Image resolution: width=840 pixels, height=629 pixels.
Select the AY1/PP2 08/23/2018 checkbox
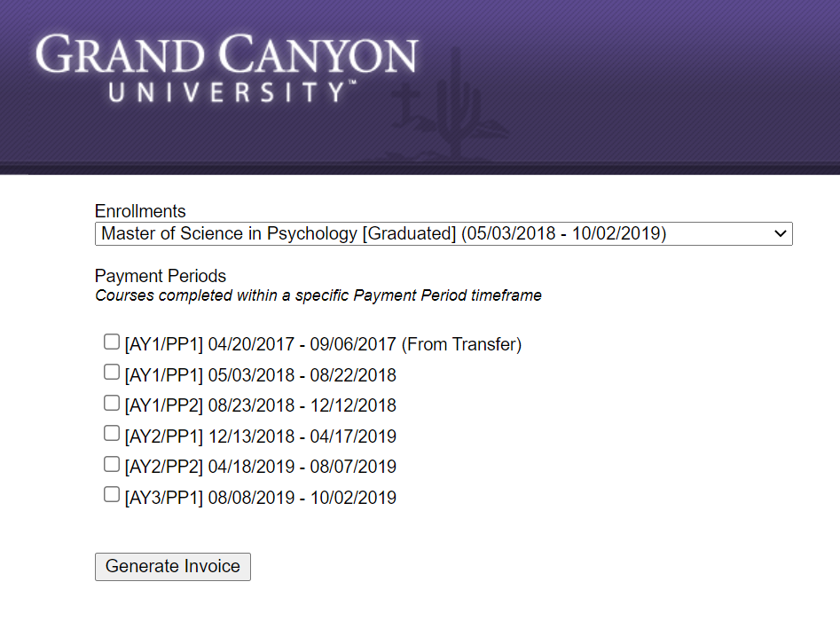coord(112,403)
